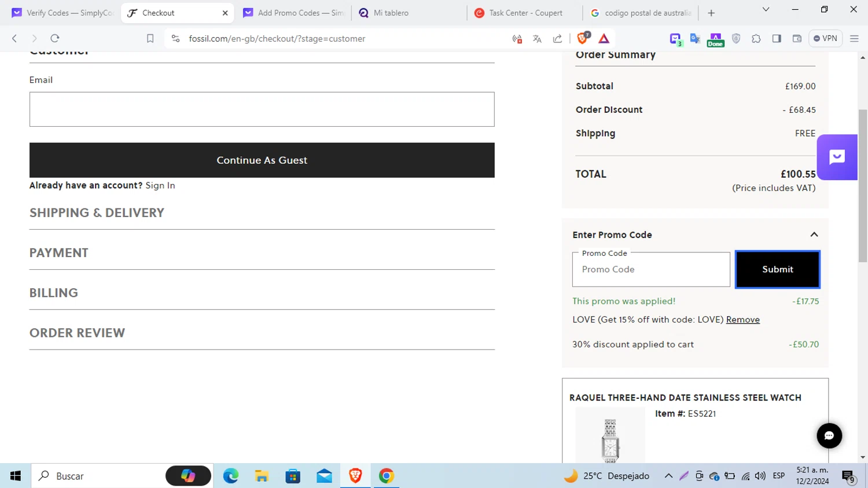
Task: View site information icon in address bar
Action: click(x=175, y=39)
